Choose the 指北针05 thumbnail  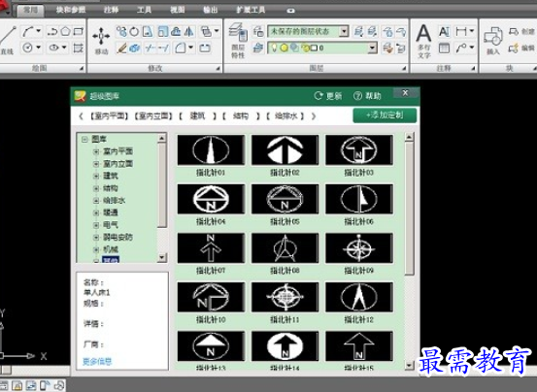[x=285, y=199]
